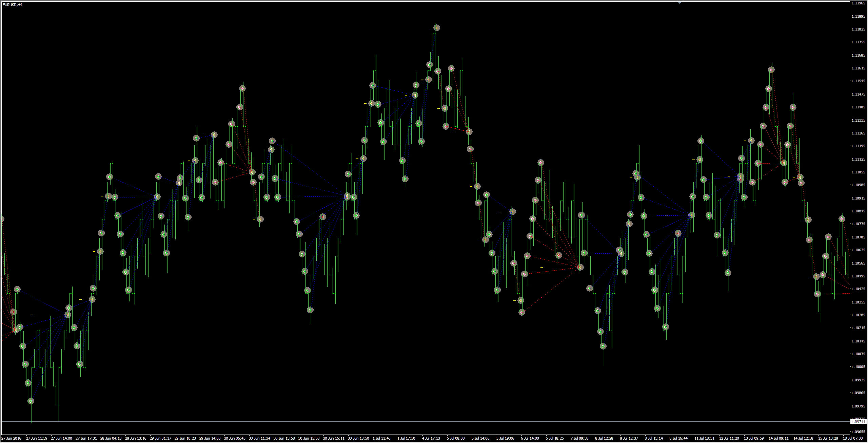Click the 1.11965 price on the scale
868x443 pixels.
pos(858,3)
